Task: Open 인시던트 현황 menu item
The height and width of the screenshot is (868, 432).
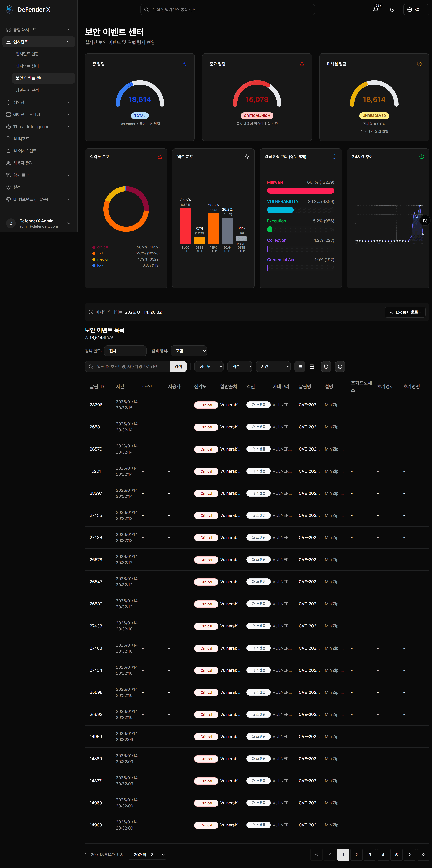Action: [x=27, y=54]
